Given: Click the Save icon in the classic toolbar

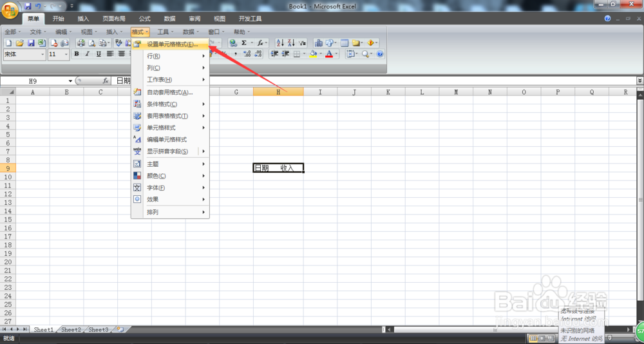Looking at the screenshot, I should 30,43.
